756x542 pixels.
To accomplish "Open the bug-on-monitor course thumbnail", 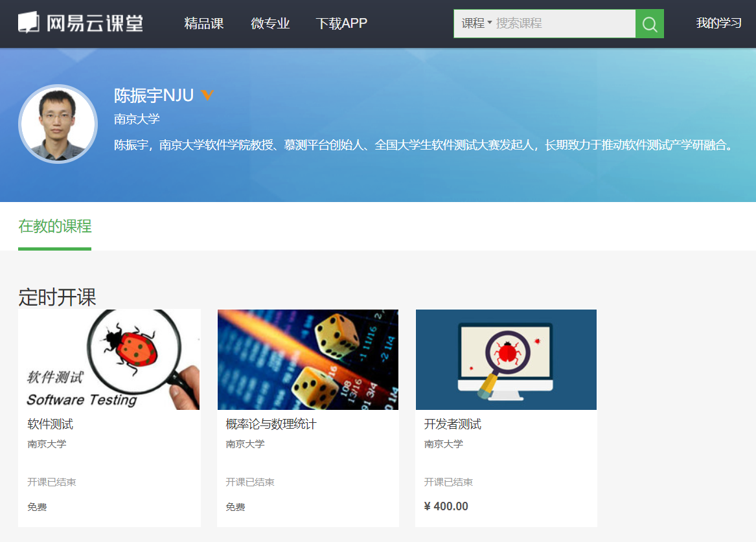I will point(506,360).
